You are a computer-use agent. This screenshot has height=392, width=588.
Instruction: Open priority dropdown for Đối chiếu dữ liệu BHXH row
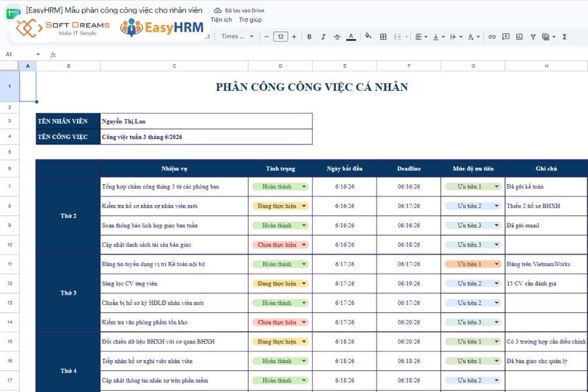(497, 342)
